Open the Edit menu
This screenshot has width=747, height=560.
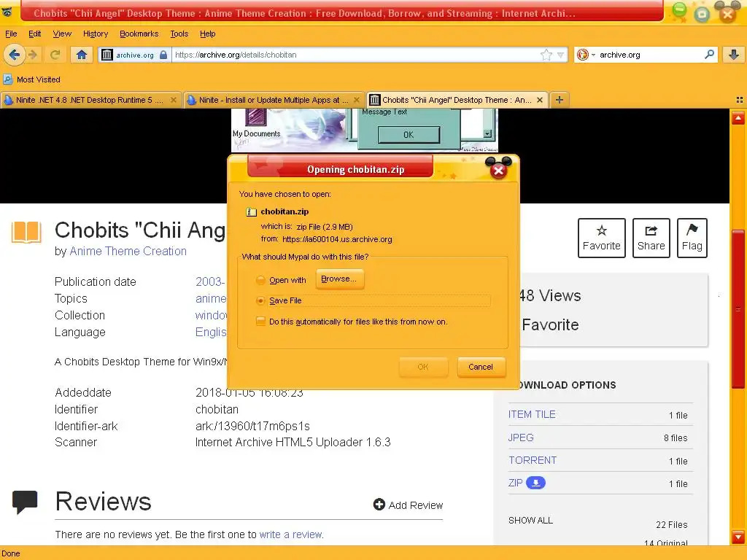[x=35, y=34]
